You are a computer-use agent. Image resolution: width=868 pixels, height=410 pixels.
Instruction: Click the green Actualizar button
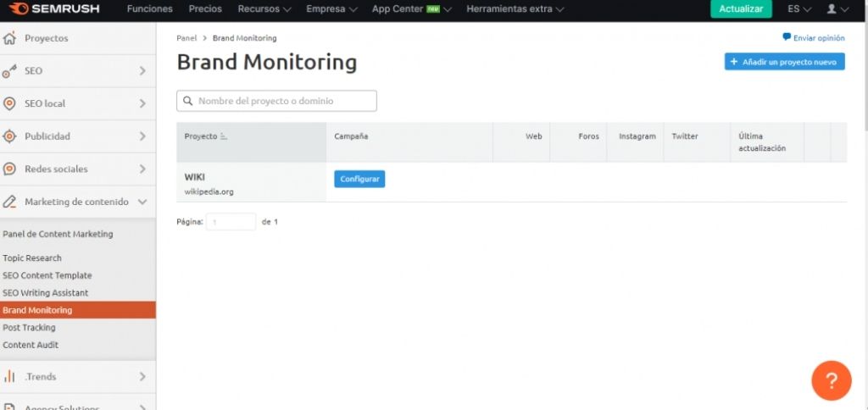(741, 8)
